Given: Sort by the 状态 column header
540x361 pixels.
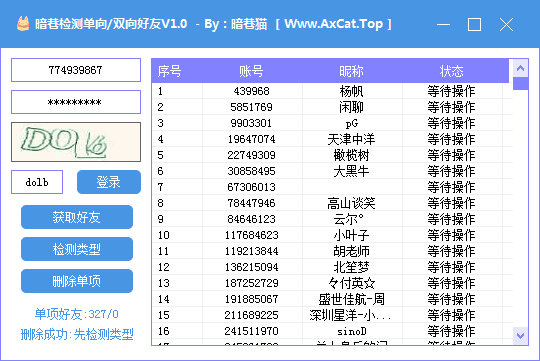Looking at the screenshot, I should (x=452, y=71).
